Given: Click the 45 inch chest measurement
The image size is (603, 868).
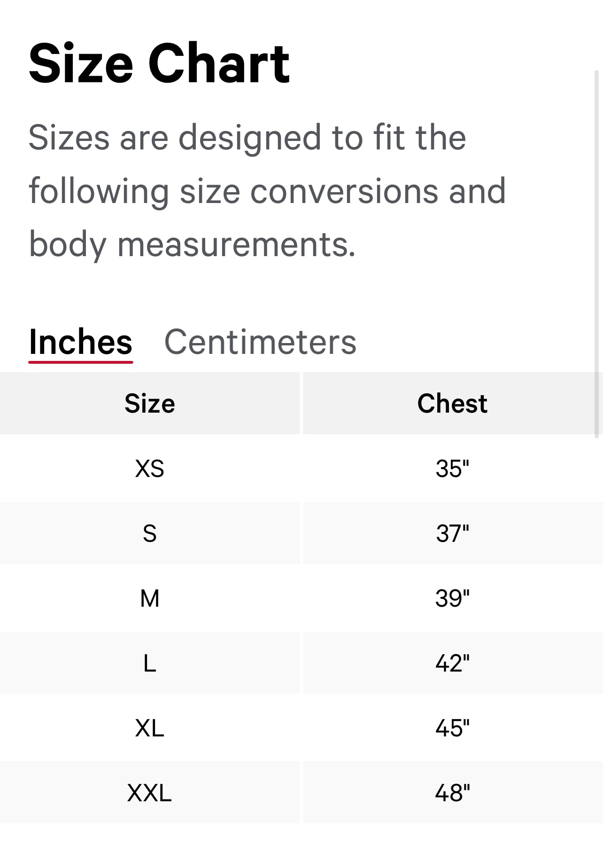Looking at the screenshot, I should [452, 728].
